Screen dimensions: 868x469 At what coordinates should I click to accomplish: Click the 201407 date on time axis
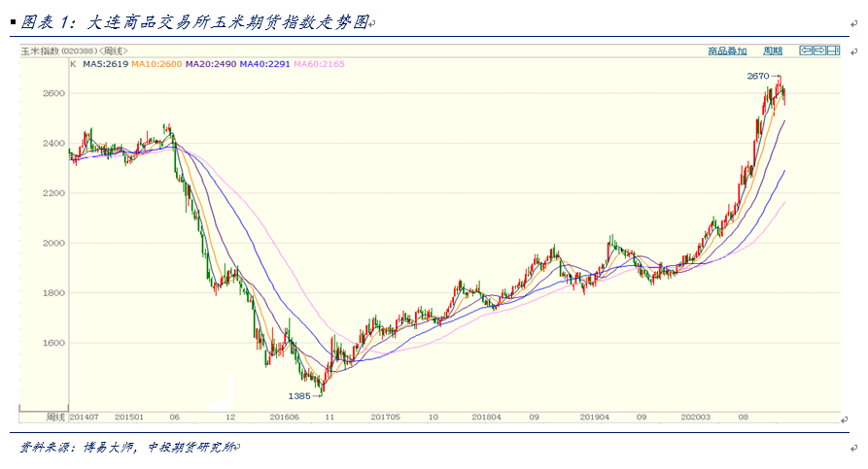click(x=84, y=417)
